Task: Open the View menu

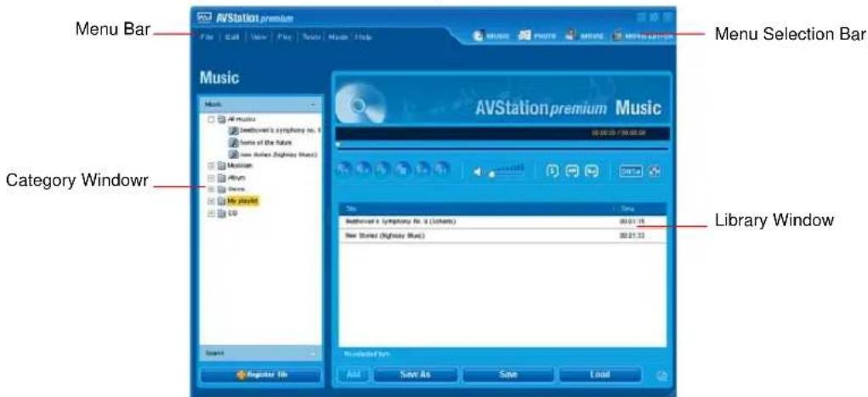Action: [x=258, y=37]
